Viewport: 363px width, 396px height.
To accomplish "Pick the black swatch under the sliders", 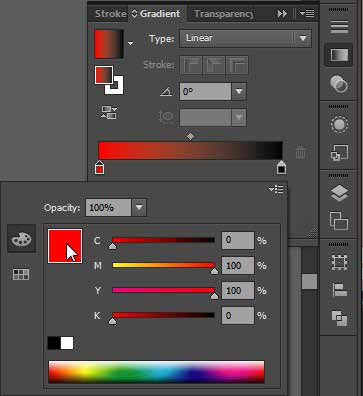I will 54,343.
